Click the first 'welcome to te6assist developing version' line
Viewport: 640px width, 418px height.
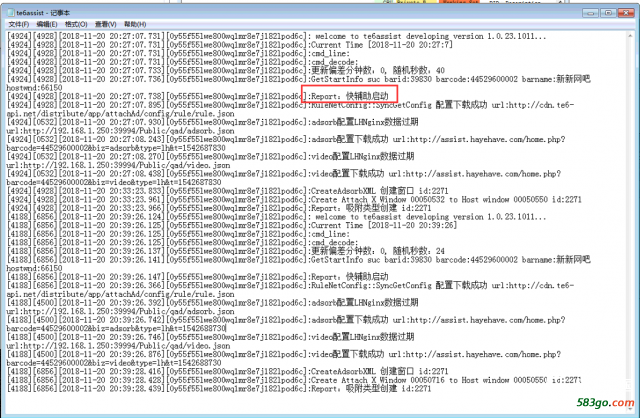(276, 36)
